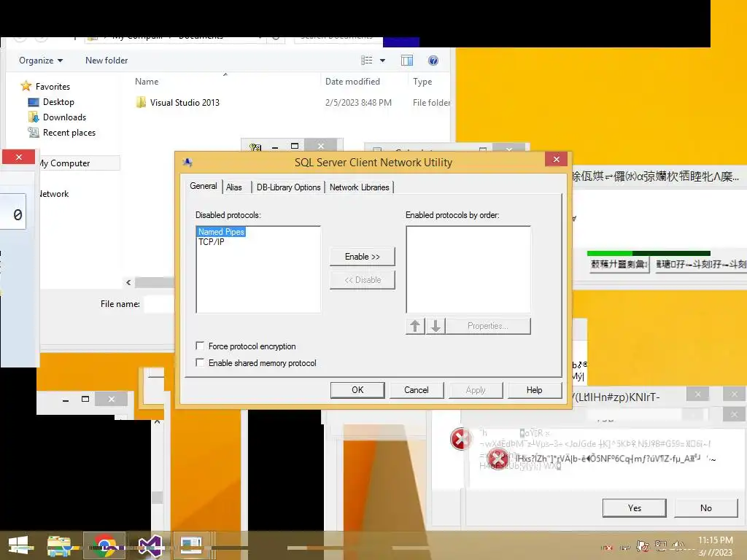This screenshot has width=747, height=560.
Task: Select Desktop in the Favorites list
Action: 58,102
